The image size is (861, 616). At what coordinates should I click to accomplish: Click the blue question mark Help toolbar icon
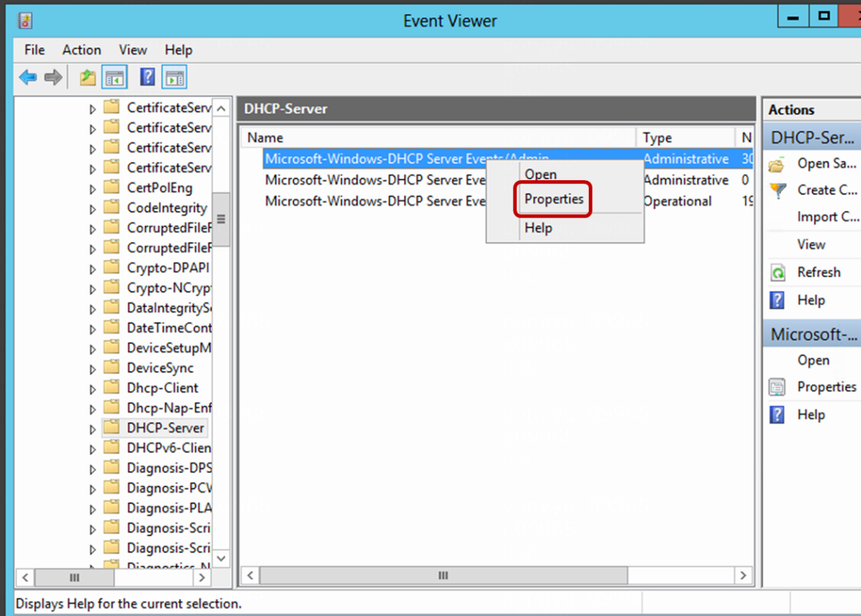[x=147, y=77]
